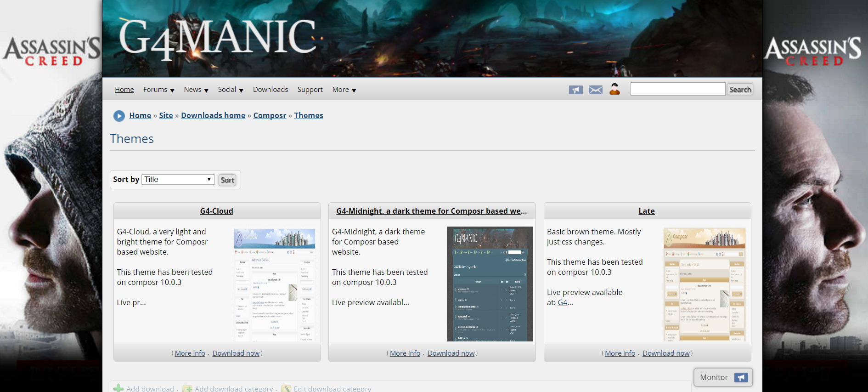Focus the search text field
The height and width of the screenshot is (392, 868).
pos(677,89)
